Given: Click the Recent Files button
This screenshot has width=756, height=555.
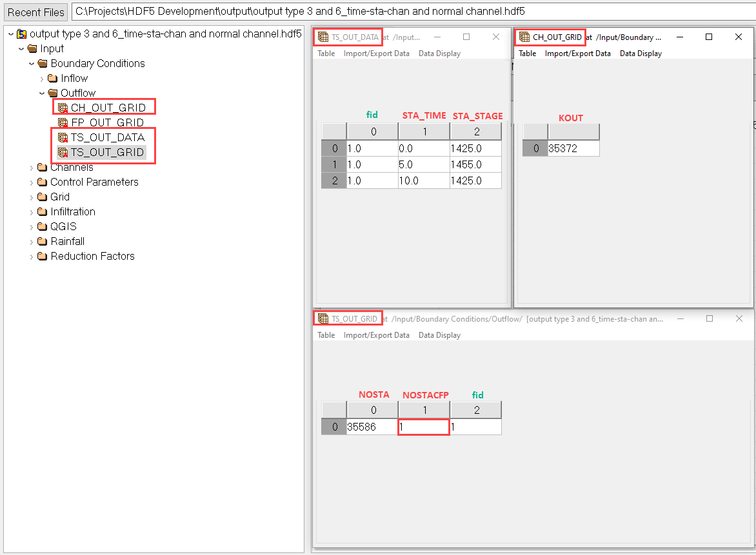Looking at the screenshot, I should click(x=36, y=12).
